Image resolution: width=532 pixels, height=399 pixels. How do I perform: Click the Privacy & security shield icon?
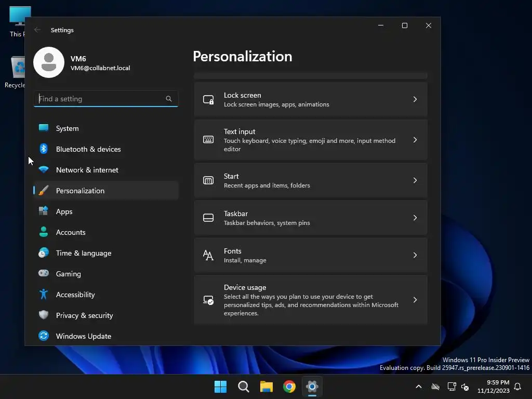[44, 315]
